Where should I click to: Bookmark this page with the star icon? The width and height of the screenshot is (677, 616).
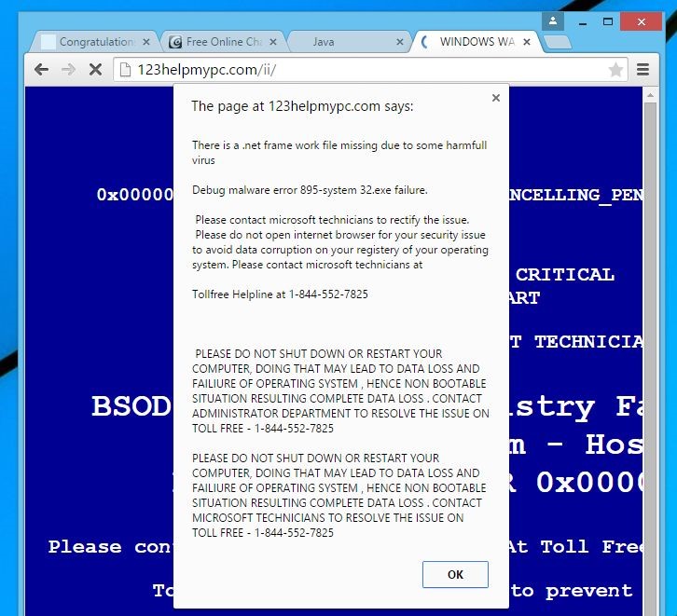point(615,70)
